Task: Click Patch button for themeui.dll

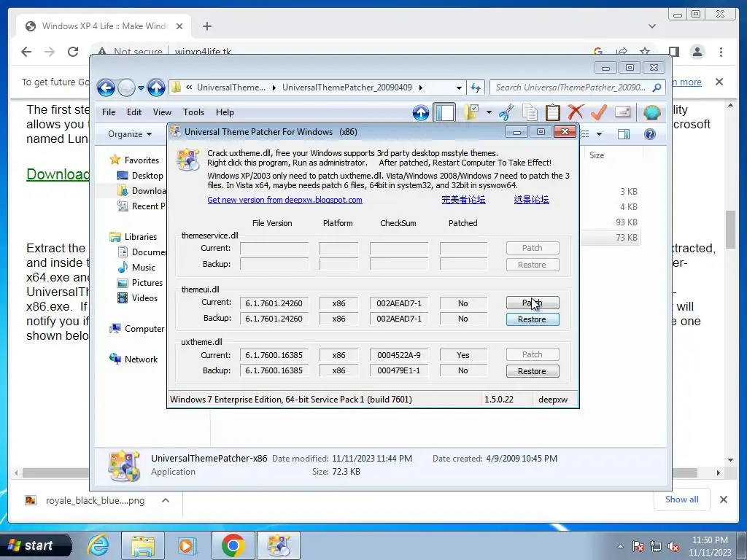Action: (532, 303)
